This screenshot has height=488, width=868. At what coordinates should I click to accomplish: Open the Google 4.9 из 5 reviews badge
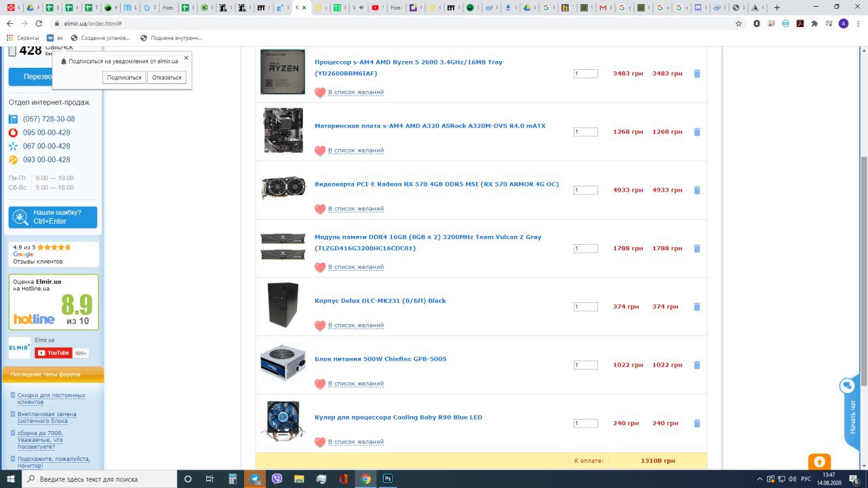click(x=54, y=254)
